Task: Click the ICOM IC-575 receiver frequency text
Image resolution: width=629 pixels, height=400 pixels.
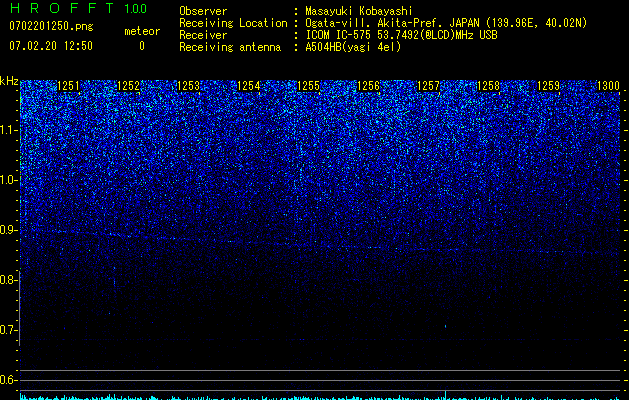Action: pyautogui.click(x=401, y=35)
